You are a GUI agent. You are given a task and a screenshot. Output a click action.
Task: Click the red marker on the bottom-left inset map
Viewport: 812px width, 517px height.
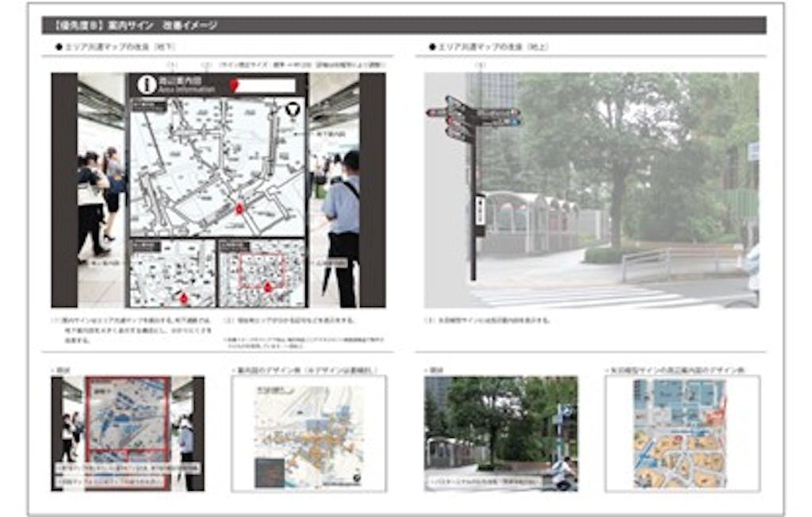pyautogui.click(x=184, y=298)
